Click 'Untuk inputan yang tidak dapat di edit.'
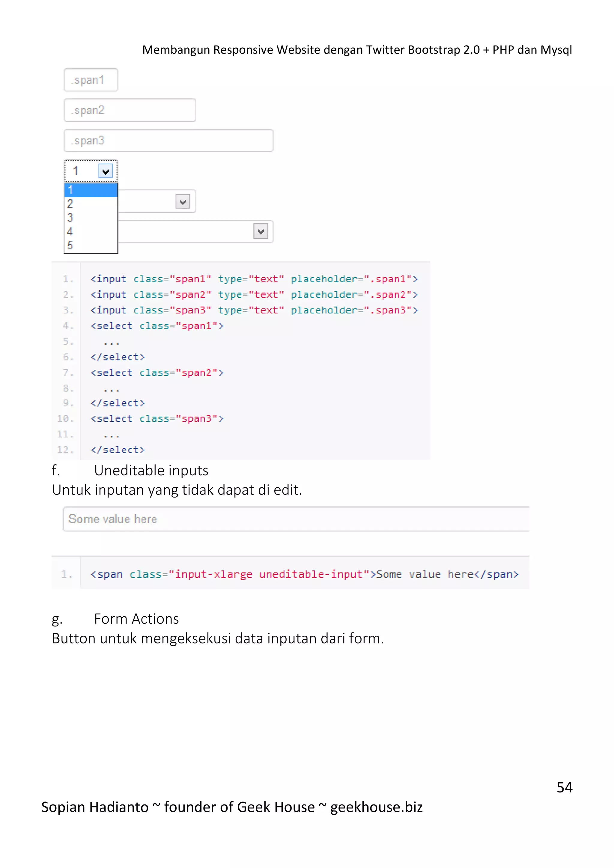This screenshot has width=614, height=868. pyautogui.click(x=177, y=490)
